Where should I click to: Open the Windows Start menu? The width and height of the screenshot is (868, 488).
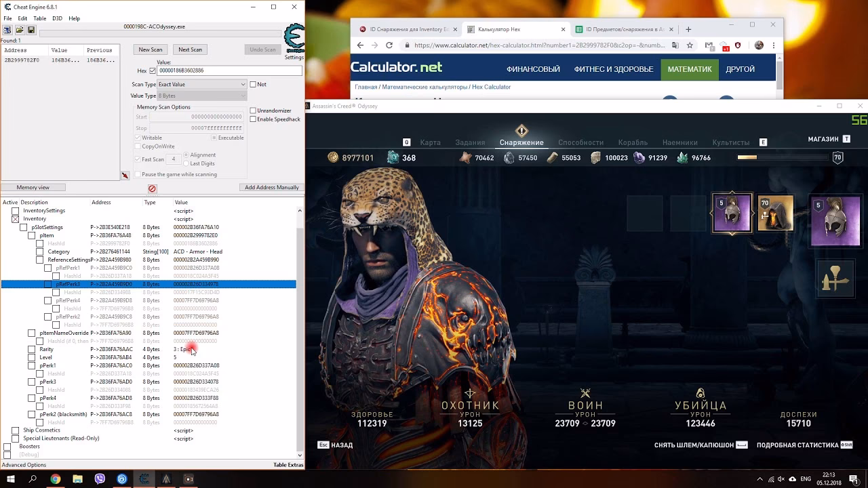(x=11, y=479)
